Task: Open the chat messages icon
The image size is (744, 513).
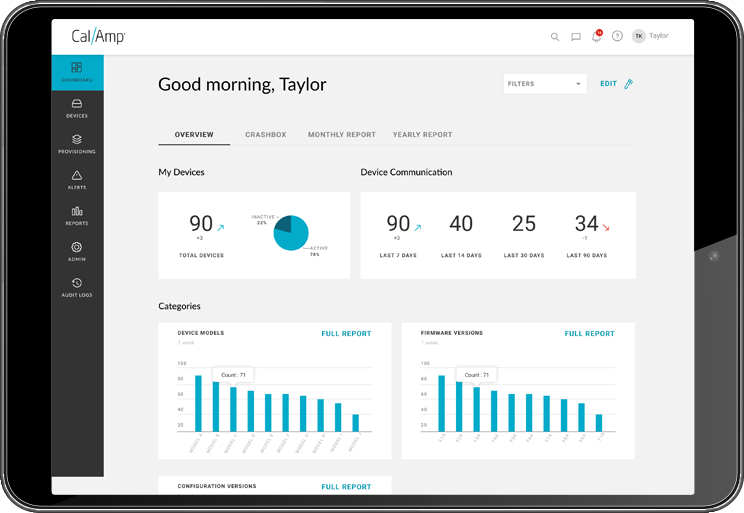Action: point(576,37)
